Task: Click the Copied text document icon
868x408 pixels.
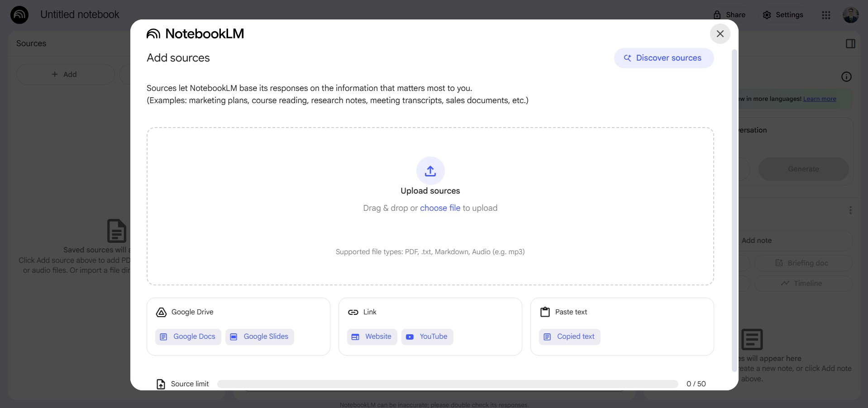Action: [x=547, y=337]
